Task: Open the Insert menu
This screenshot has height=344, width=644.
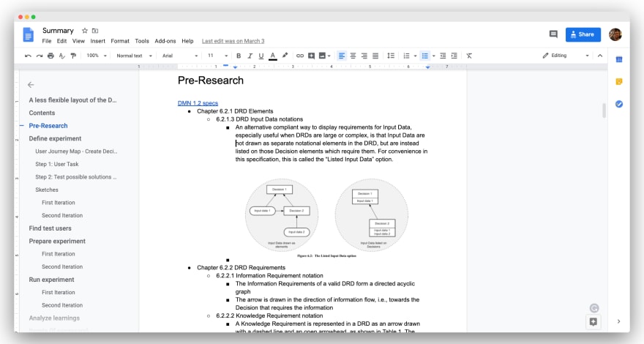Action: coord(98,41)
